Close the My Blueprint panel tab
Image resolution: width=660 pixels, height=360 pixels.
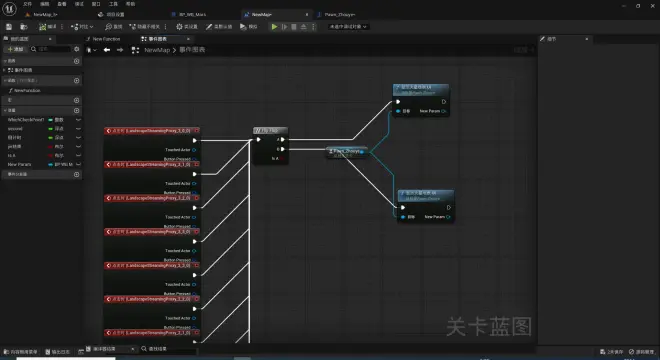pyautogui.click(x=50, y=39)
